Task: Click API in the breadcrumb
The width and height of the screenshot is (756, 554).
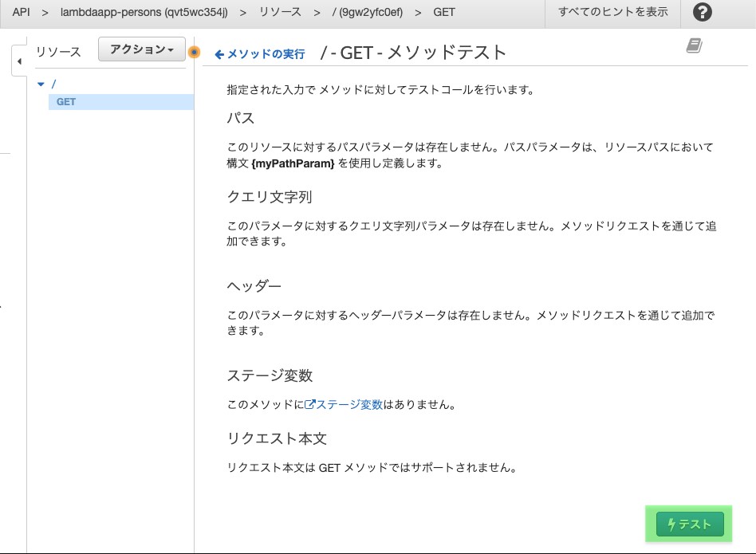Action: [x=21, y=13]
